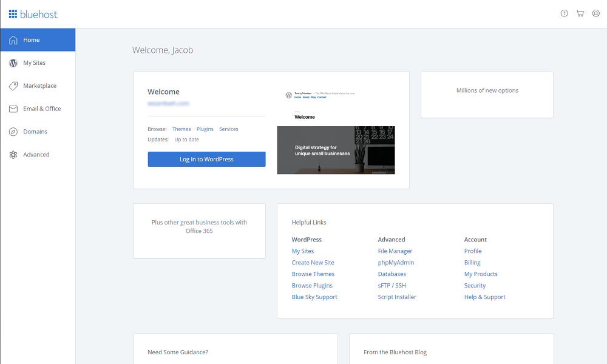Click the WordPress icon beside My Sites
The height and width of the screenshot is (364, 607).
(x=13, y=63)
